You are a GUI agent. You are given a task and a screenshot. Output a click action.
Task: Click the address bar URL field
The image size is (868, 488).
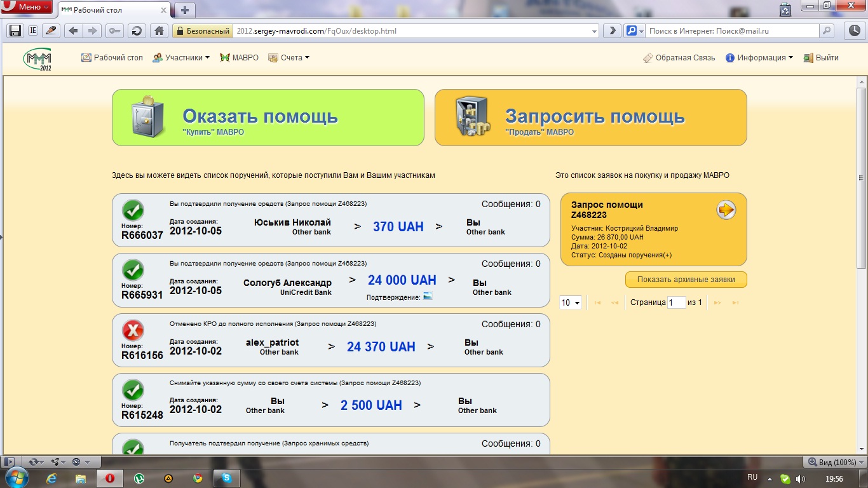pos(412,30)
